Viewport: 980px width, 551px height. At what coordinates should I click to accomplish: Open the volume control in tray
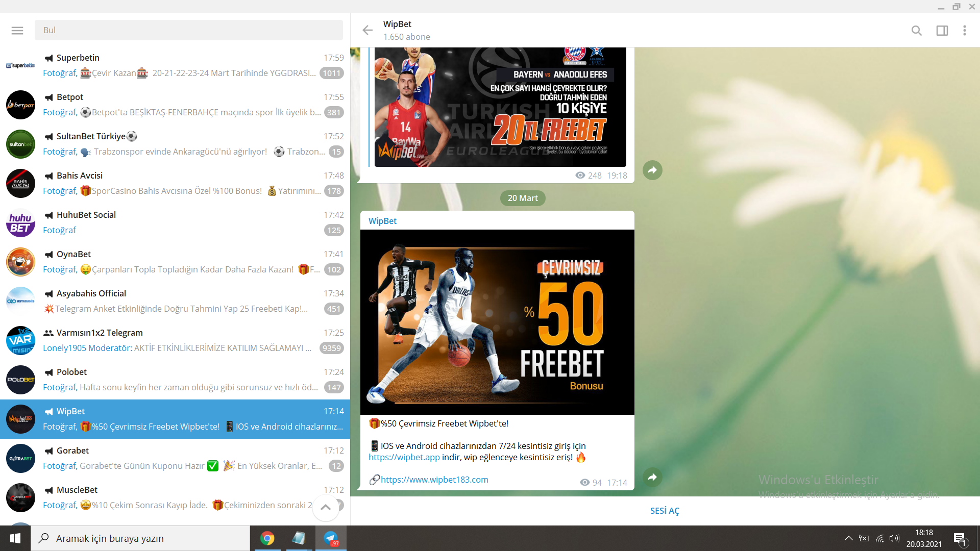point(894,538)
